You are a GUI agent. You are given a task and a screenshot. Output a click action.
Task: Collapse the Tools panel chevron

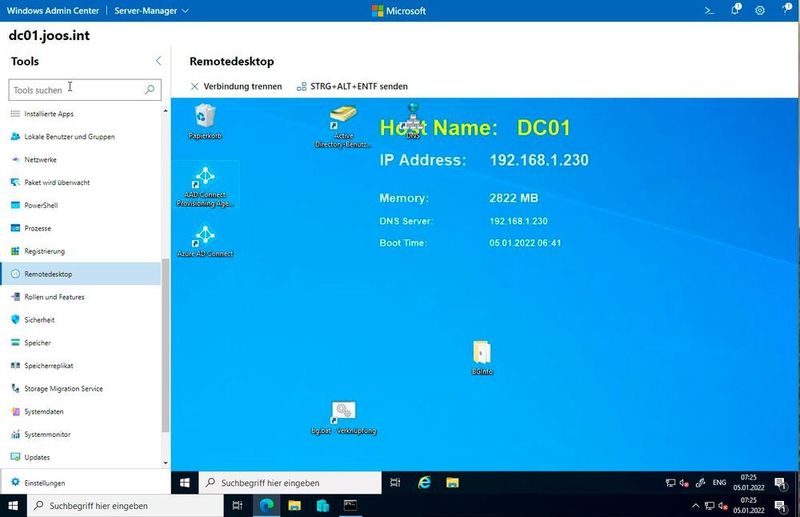click(x=158, y=61)
